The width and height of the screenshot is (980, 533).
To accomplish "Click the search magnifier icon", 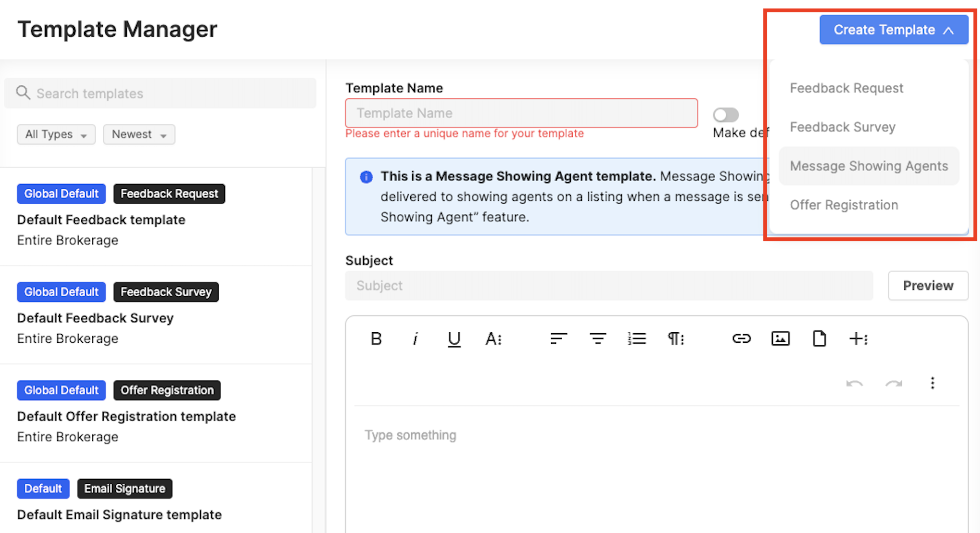I will 23,93.
